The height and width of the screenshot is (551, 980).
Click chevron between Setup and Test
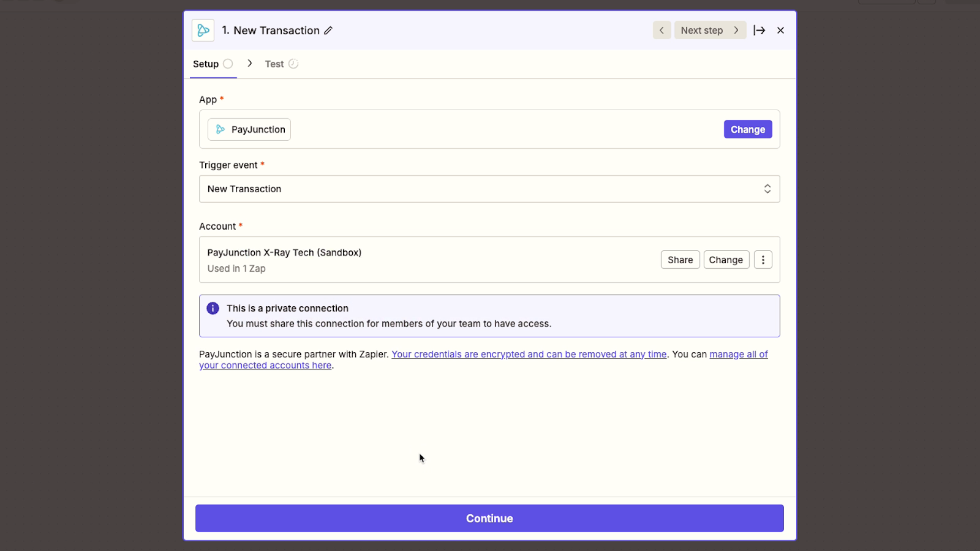(250, 63)
